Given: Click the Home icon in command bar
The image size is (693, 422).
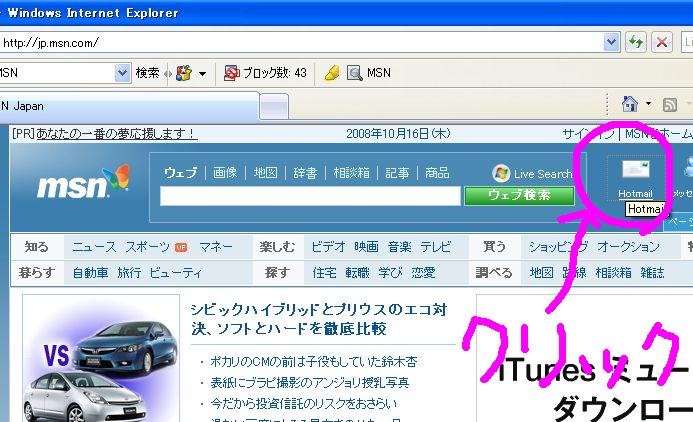Looking at the screenshot, I should [x=630, y=104].
